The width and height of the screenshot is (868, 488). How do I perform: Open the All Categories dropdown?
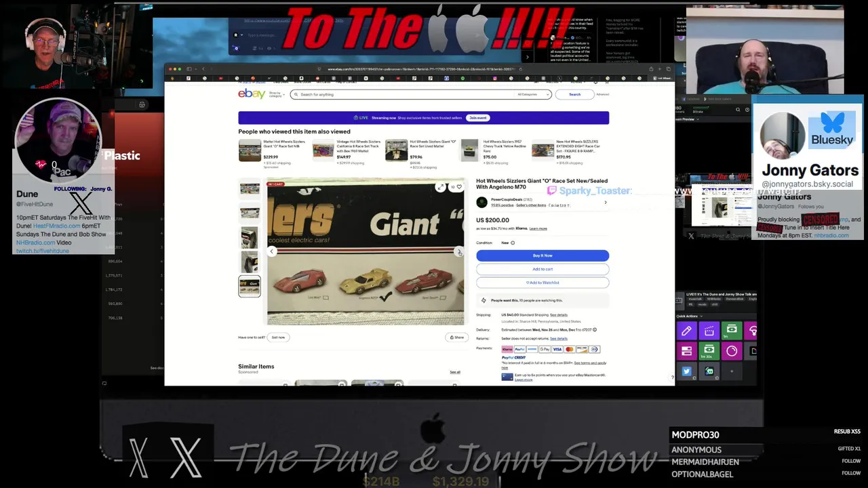coord(532,94)
